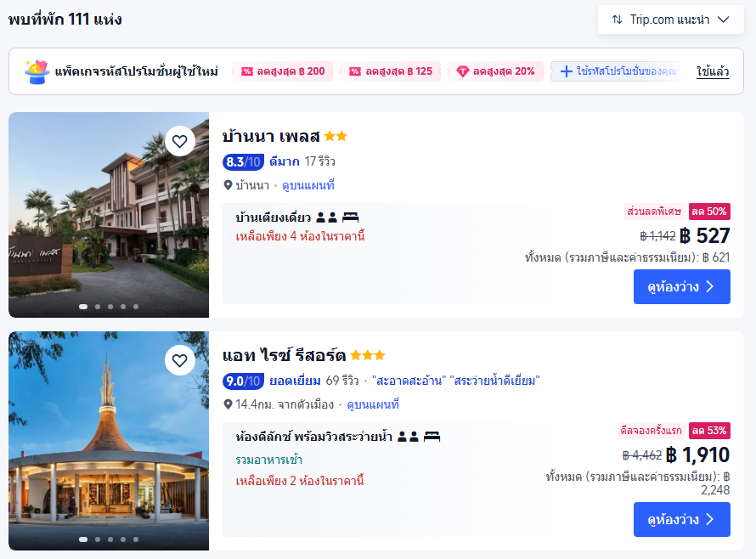The image size is (756, 559).
Task: Select the ฿ 200 discount coupon
Action: point(283,71)
